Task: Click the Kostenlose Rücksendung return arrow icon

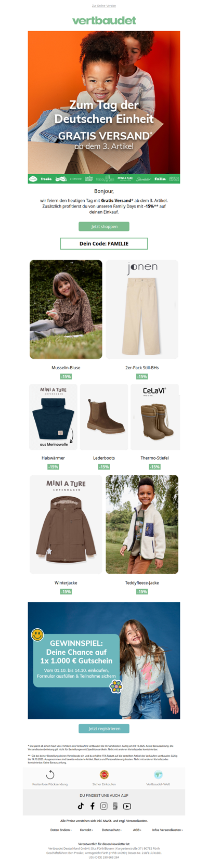Action: (50, 775)
